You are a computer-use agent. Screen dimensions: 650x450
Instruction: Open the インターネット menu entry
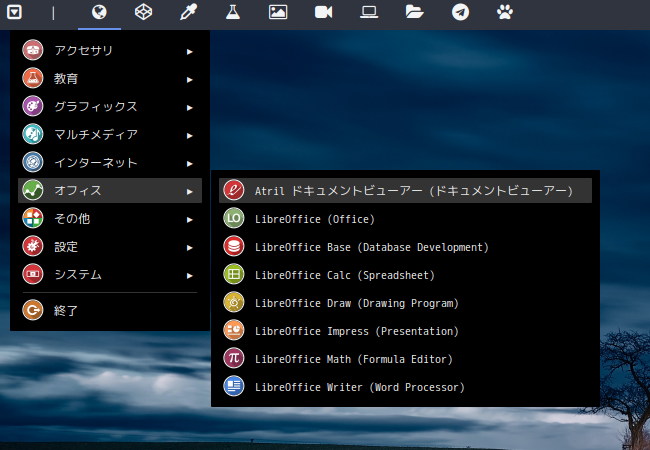[110, 162]
